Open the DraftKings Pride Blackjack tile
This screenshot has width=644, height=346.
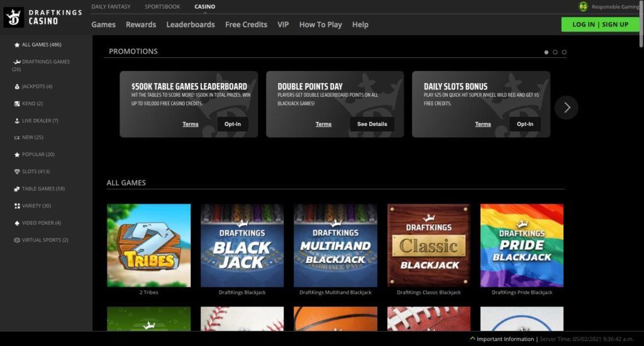[x=522, y=245]
